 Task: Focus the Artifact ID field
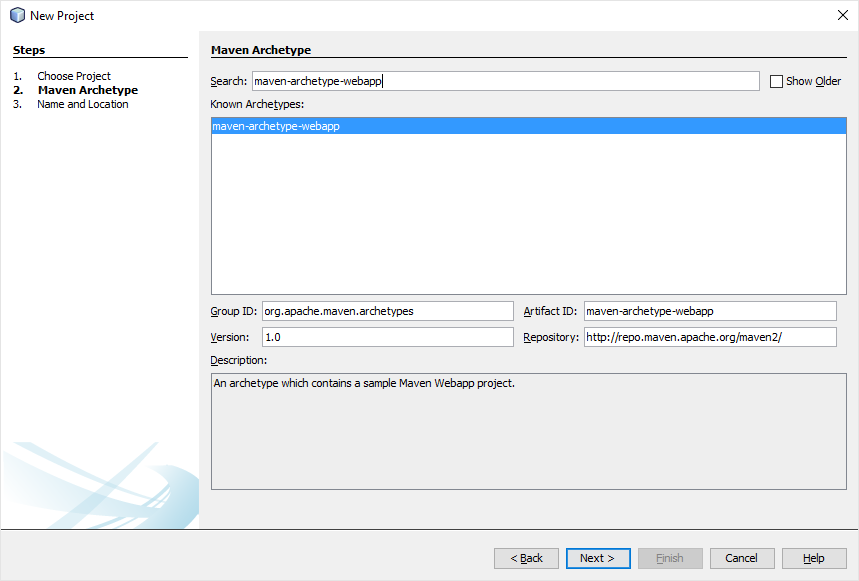point(710,311)
